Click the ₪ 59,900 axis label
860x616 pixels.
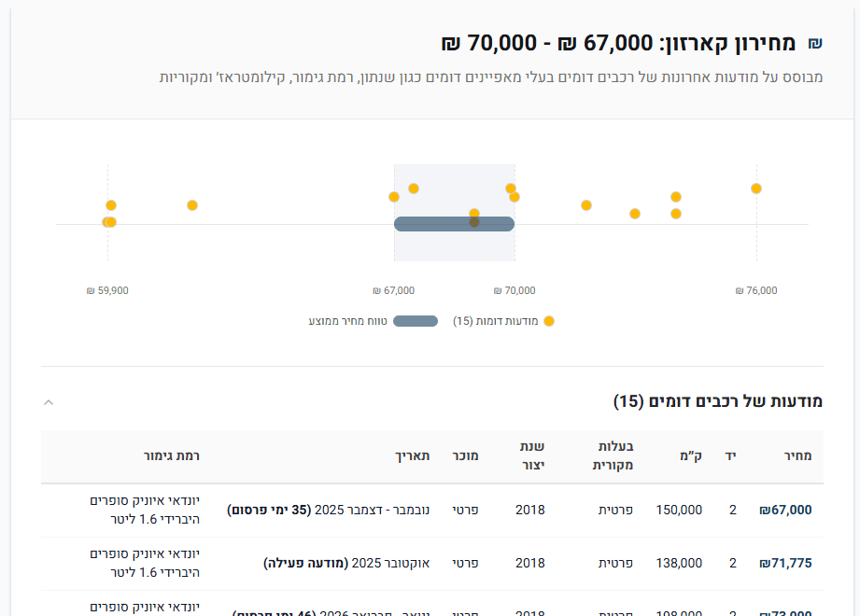pos(107,290)
